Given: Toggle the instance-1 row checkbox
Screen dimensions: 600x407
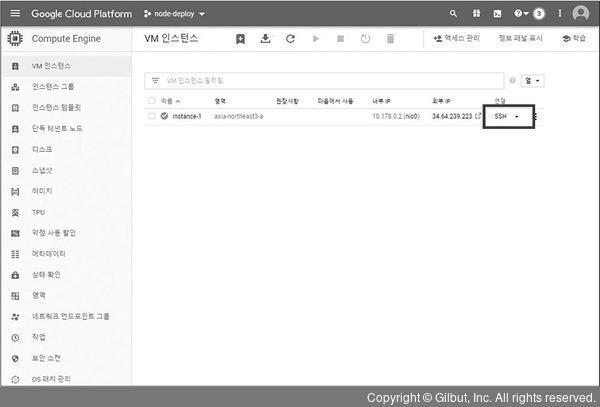Looking at the screenshot, I should click(x=152, y=116).
